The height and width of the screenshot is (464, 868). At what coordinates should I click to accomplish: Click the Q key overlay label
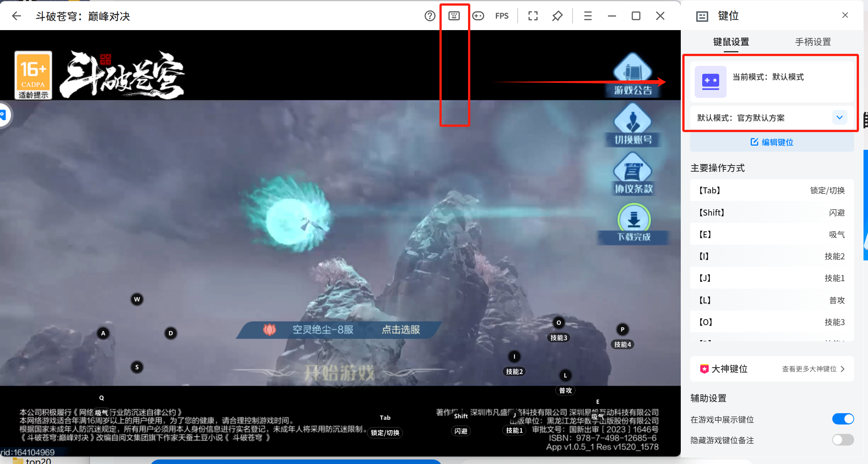(101, 398)
